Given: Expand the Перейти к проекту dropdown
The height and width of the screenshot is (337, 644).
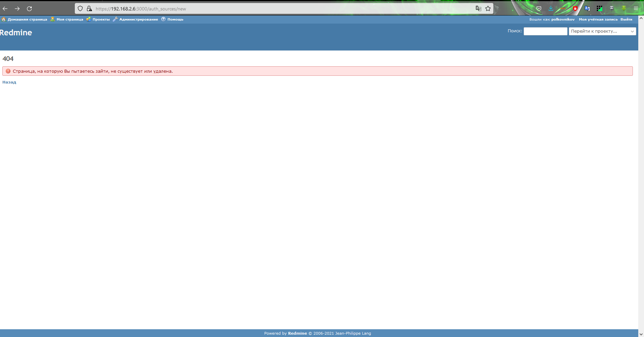Looking at the screenshot, I should [602, 31].
